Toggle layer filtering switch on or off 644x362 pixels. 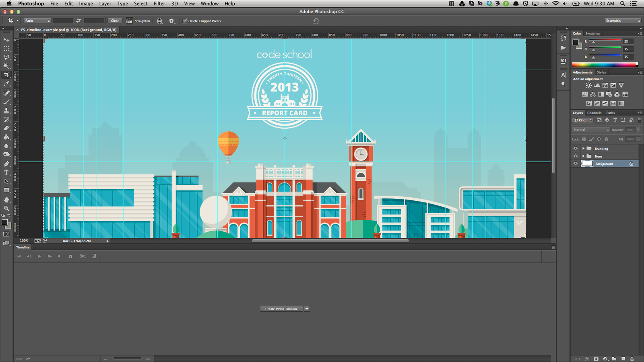click(x=639, y=120)
